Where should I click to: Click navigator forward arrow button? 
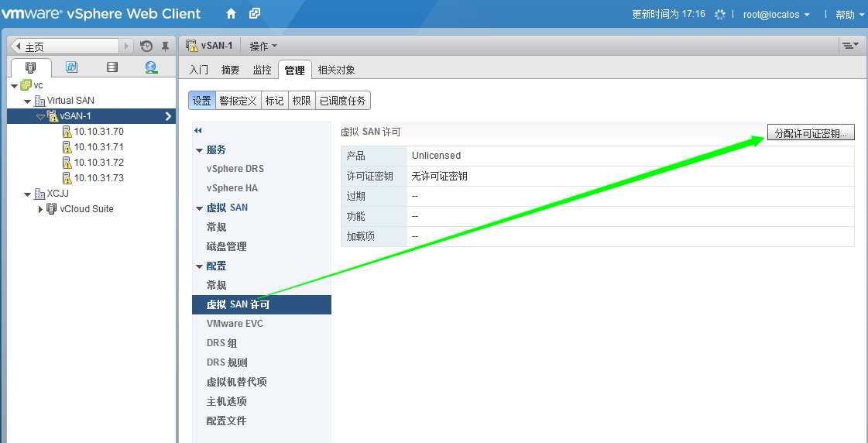click(127, 46)
